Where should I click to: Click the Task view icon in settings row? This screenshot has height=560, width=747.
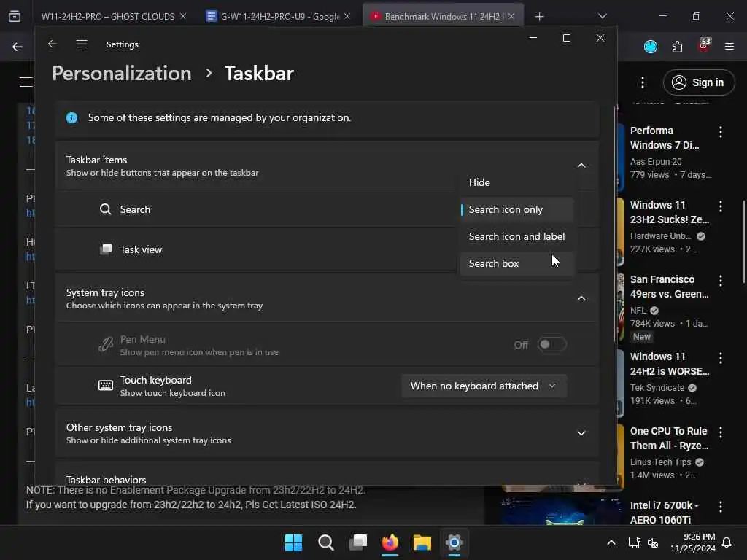point(106,249)
